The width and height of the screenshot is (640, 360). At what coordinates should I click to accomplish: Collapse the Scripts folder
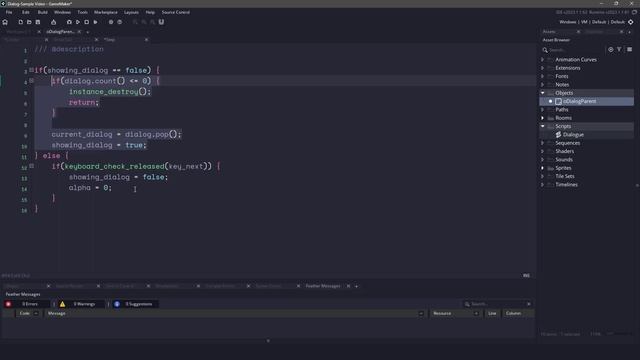point(542,127)
